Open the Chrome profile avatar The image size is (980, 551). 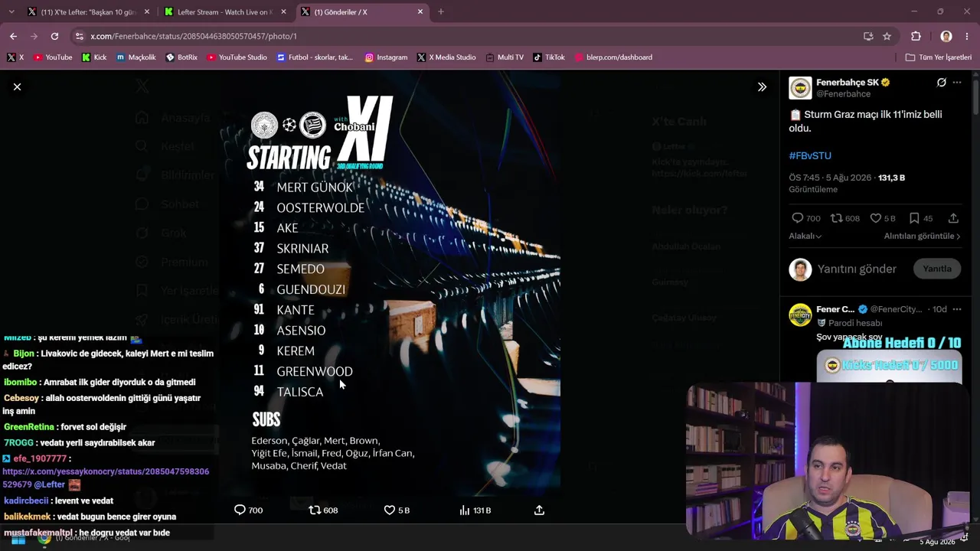pyautogui.click(x=946, y=36)
